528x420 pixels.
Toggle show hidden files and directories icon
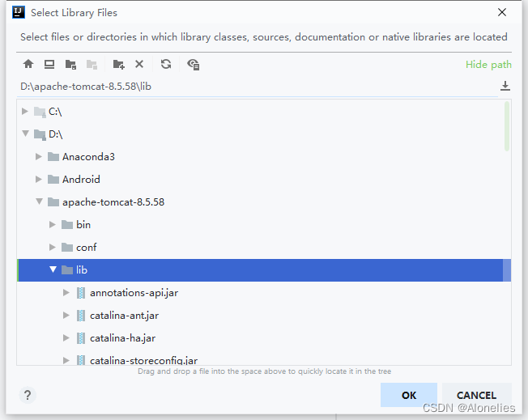click(194, 64)
